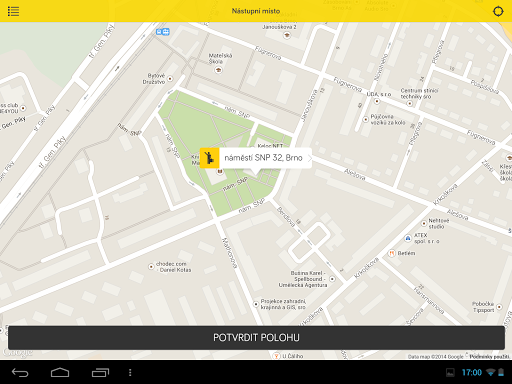Tap the tram station icon on map
The height and width of the screenshot is (384, 512).
click(x=163, y=32)
